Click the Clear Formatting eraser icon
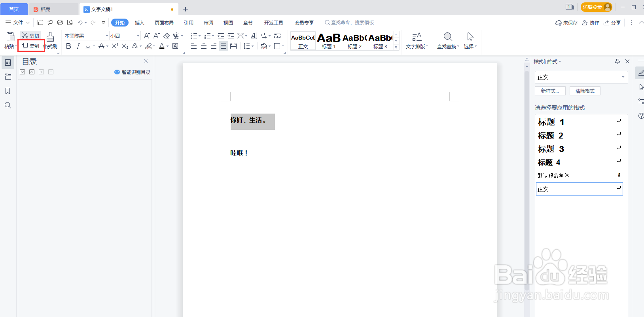Screen dimensions: 644x317 [x=167, y=36]
